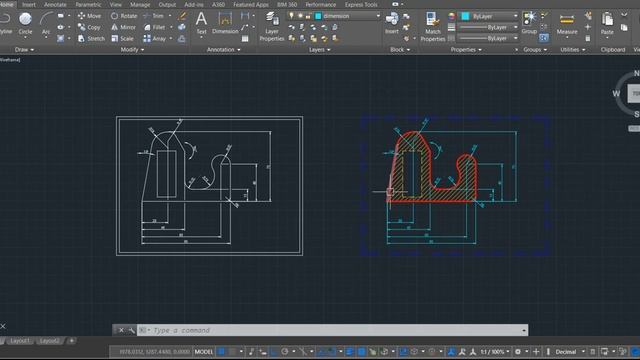
Task: Click the Group tool
Action: click(529, 23)
